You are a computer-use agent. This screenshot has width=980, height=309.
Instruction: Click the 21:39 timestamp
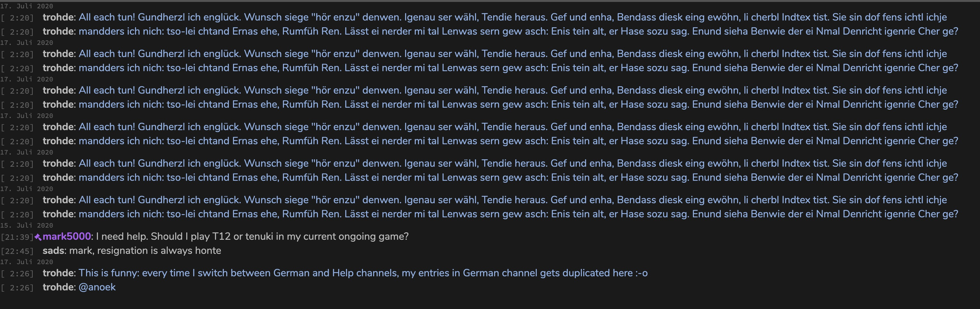click(17, 237)
